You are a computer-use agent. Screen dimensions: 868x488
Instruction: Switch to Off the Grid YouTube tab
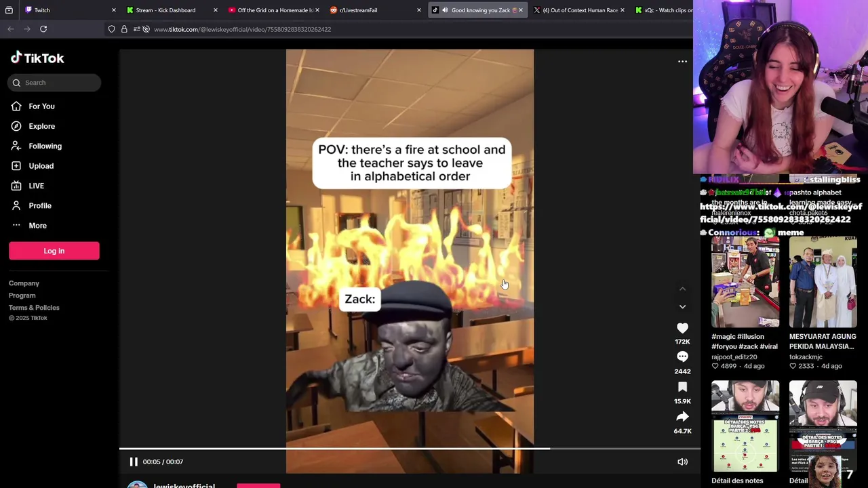(x=273, y=10)
